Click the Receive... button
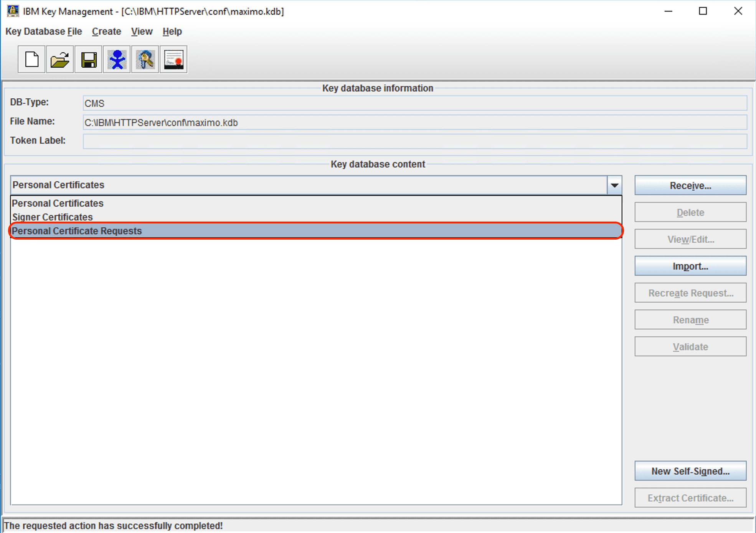 690,185
